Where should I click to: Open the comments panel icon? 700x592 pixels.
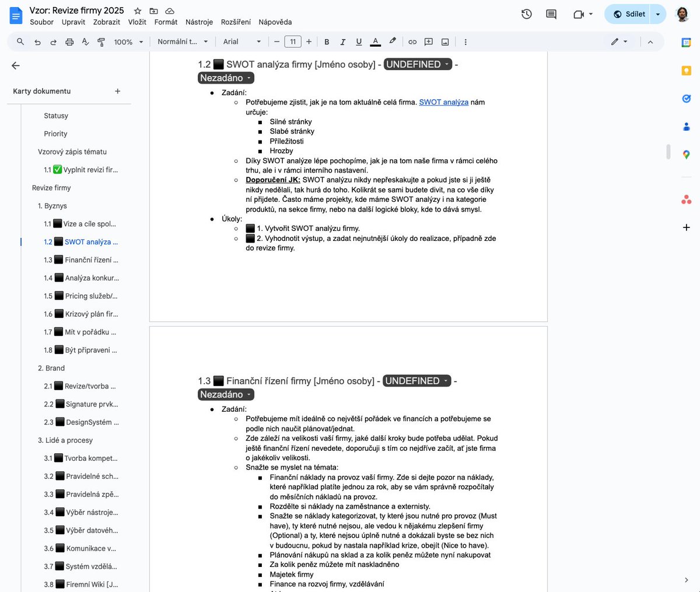pos(550,14)
